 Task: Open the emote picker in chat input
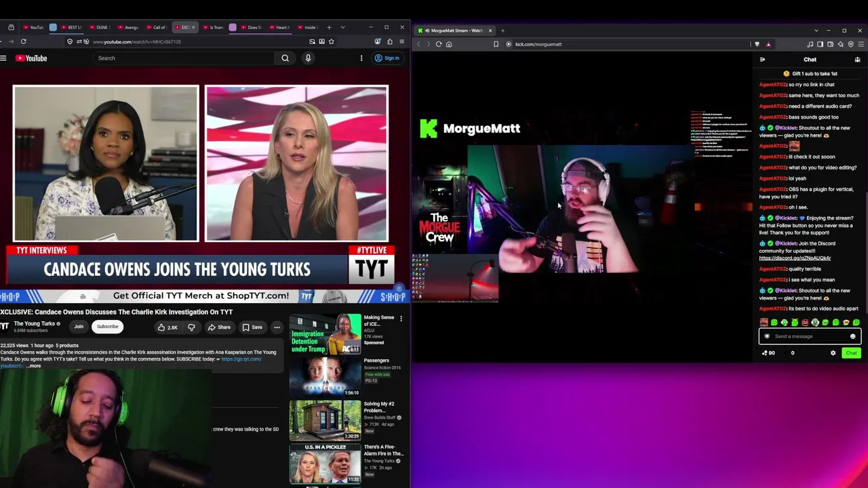coord(853,336)
